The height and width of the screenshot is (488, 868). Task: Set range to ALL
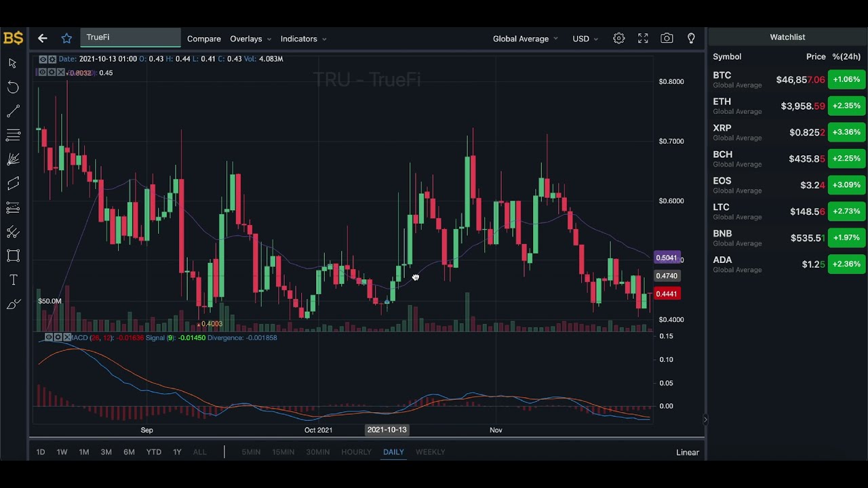[x=199, y=452]
